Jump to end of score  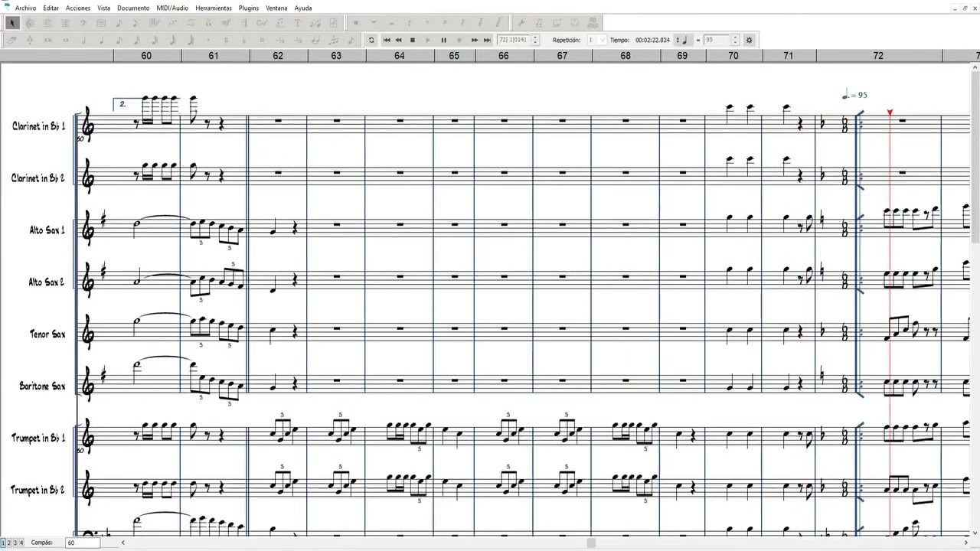[x=487, y=40]
